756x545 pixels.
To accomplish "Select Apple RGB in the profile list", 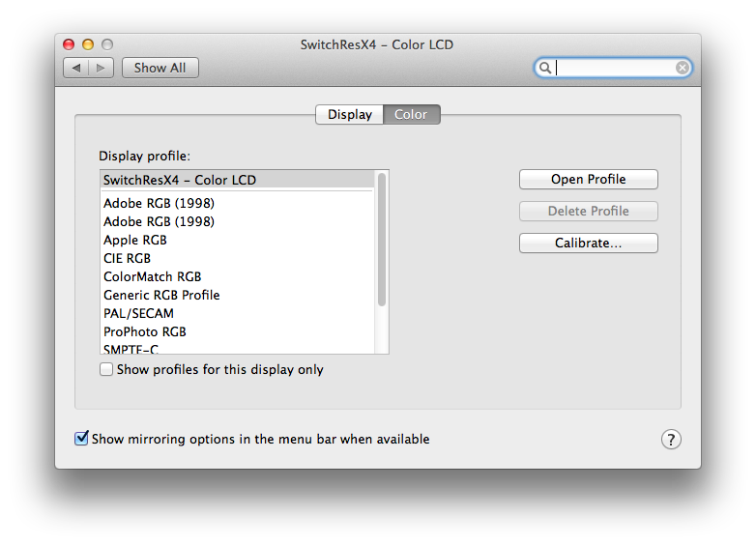I will click(135, 240).
